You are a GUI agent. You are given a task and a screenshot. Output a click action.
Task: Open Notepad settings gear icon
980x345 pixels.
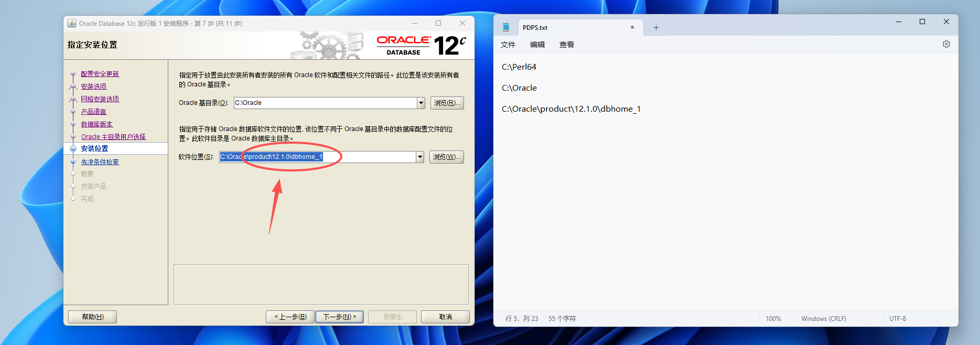pos(946,44)
